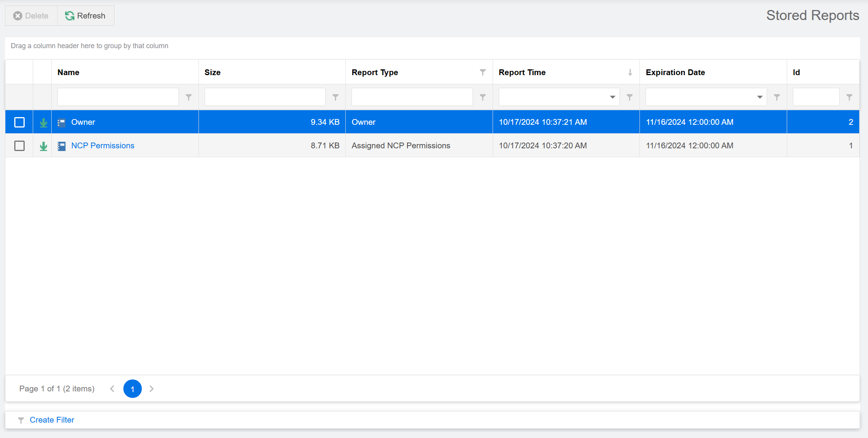The image size is (868, 438).
Task: Go to next page arrow
Action: [x=151, y=389]
